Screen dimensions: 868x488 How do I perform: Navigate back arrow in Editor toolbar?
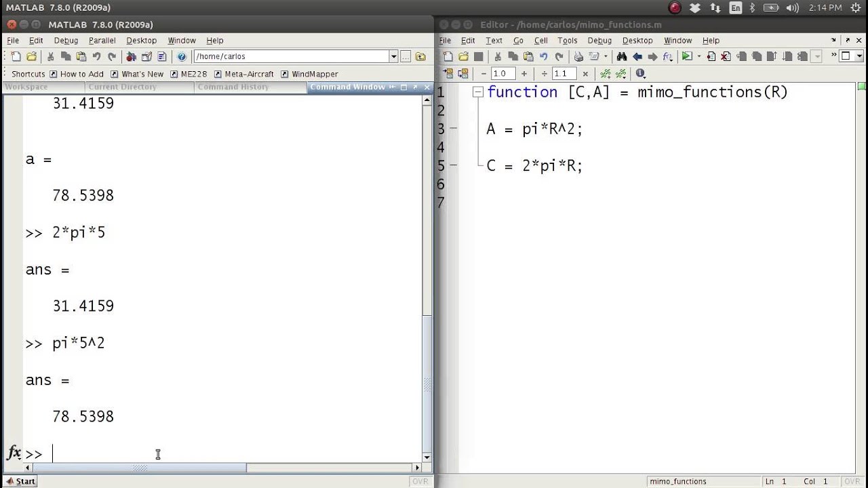(x=637, y=56)
